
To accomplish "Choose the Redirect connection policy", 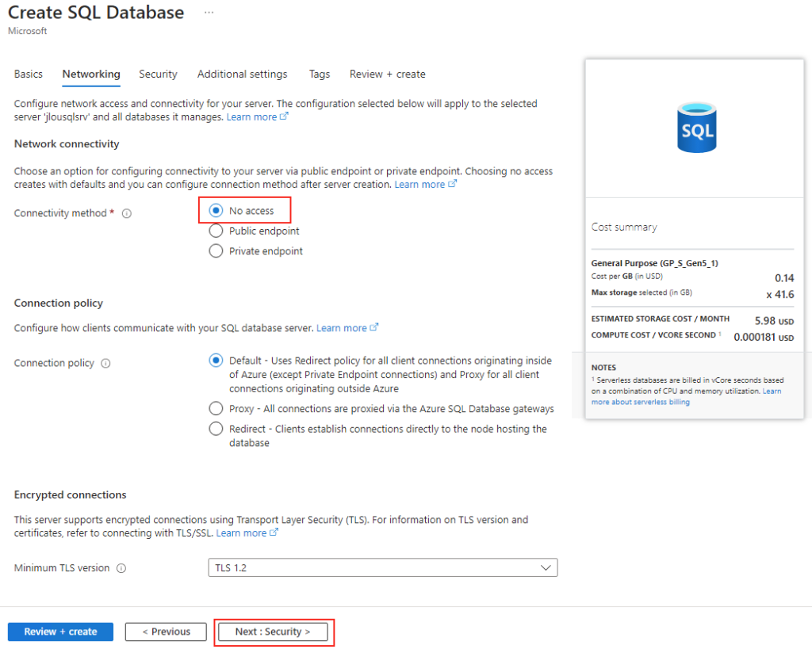I will click(216, 429).
